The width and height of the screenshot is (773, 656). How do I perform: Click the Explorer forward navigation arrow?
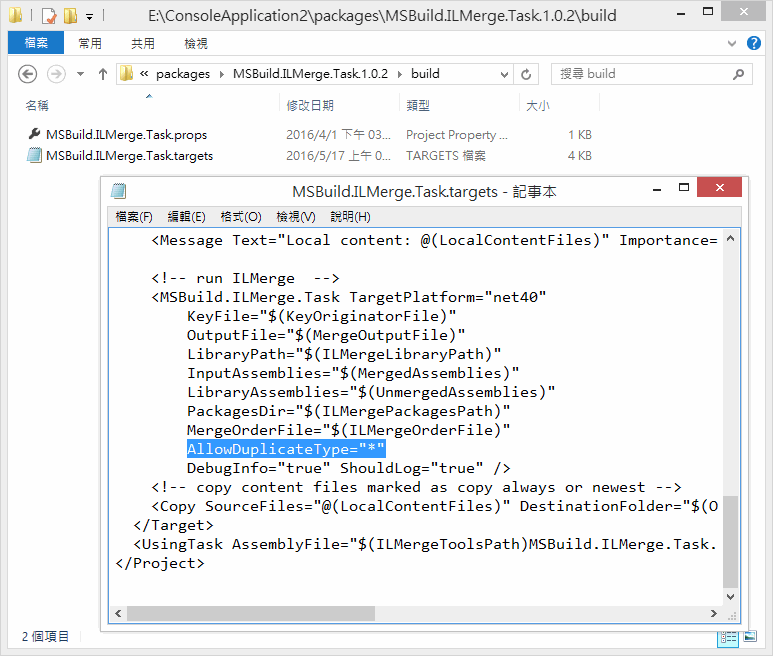point(56,74)
